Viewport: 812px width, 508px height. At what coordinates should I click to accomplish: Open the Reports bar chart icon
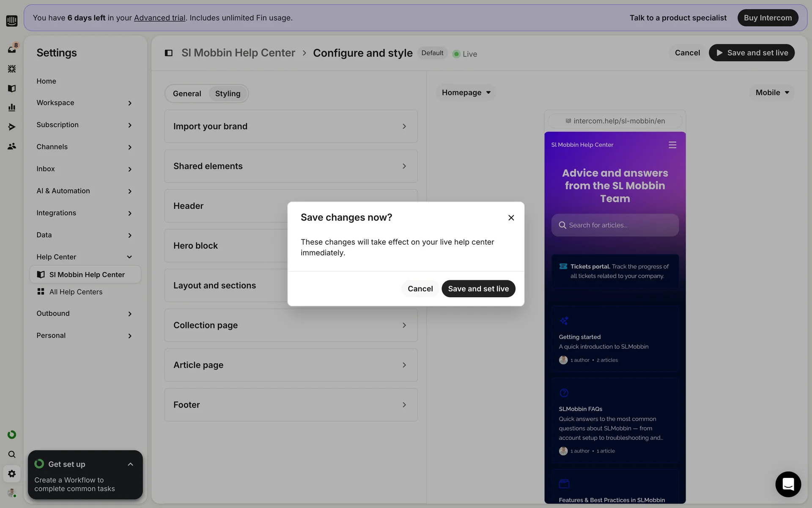point(12,108)
